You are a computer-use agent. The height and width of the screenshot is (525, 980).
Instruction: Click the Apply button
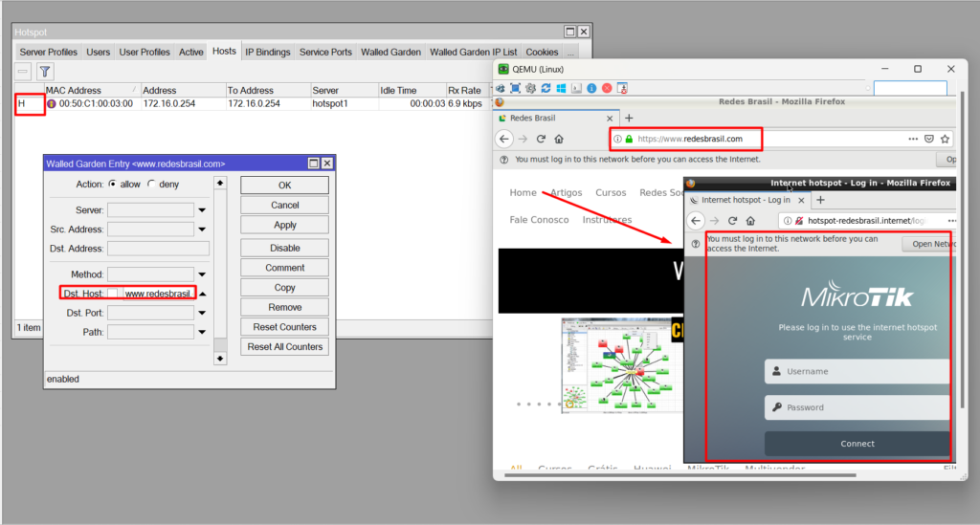pyautogui.click(x=284, y=226)
